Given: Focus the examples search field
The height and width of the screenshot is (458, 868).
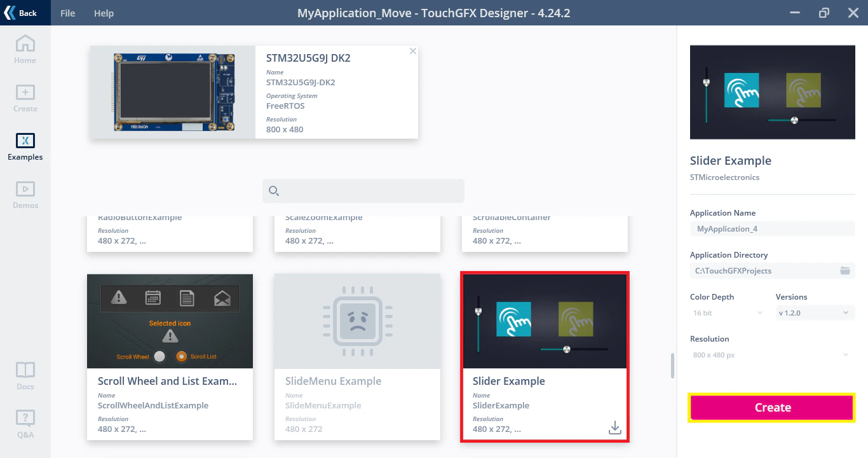Looking at the screenshot, I should [x=363, y=191].
